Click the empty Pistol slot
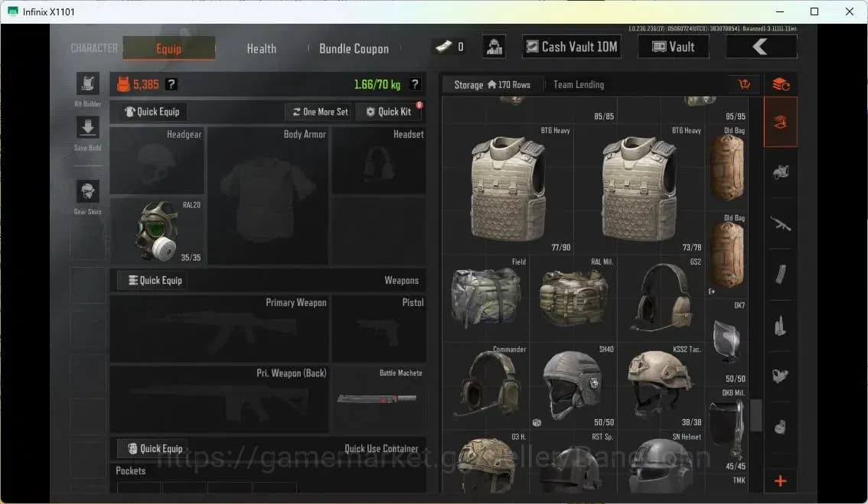Viewport: 868px width, 504px height. tap(379, 329)
